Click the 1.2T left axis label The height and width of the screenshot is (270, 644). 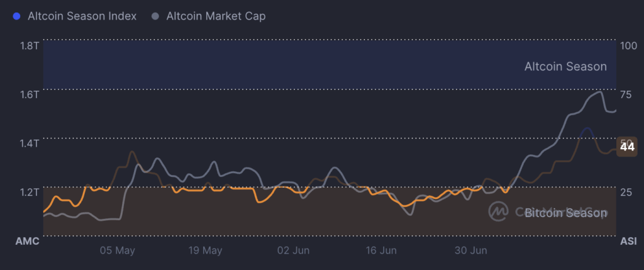click(x=30, y=192)
